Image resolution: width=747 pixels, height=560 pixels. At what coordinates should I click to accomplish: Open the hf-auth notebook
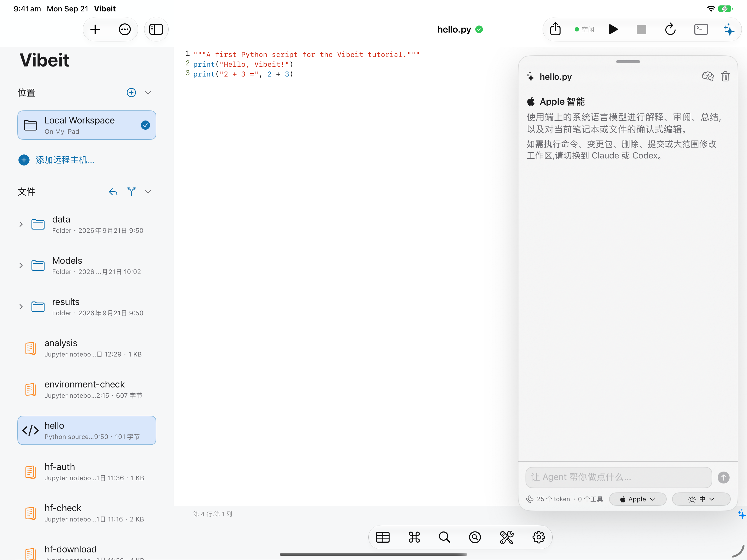[87, 472]
